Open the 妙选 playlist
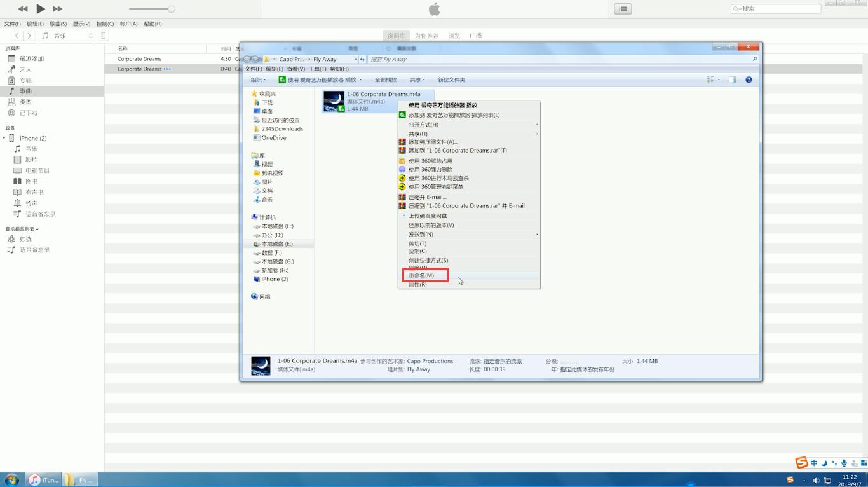 (25, 239)
